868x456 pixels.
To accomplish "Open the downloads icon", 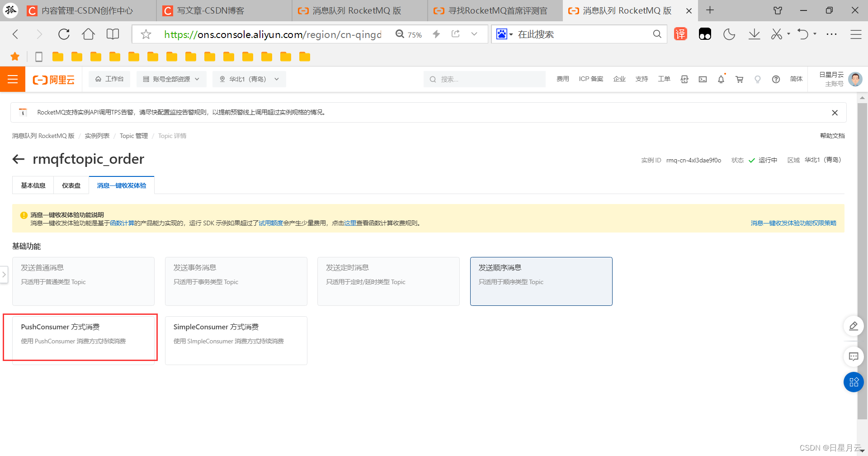I will coord(754,34).
